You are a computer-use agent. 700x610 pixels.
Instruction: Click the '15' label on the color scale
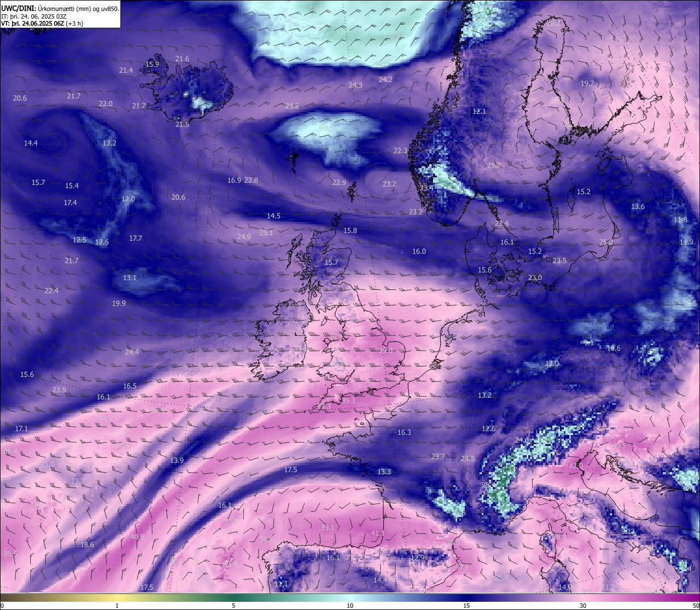[466, 606]
